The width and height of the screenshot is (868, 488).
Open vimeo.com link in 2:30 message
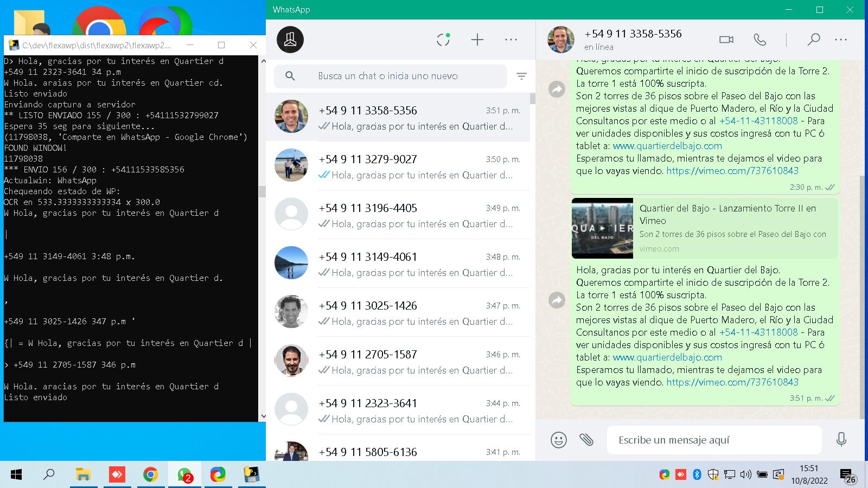732,171
